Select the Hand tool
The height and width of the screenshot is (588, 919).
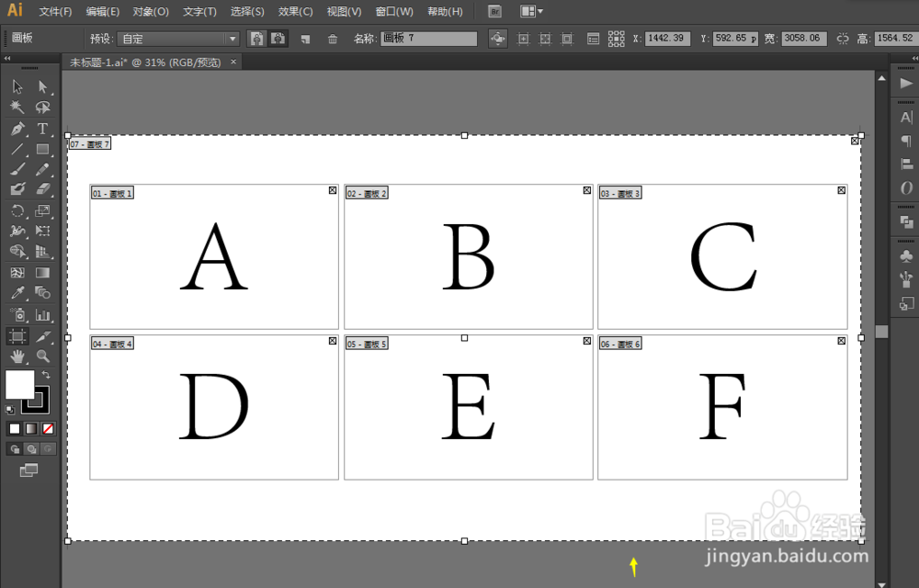pos(17,356)
